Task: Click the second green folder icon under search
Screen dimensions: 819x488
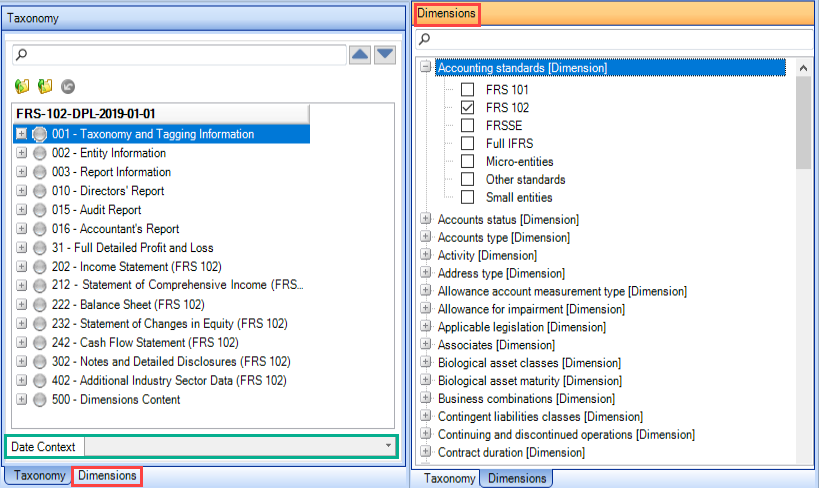Action: click(45, 86)
